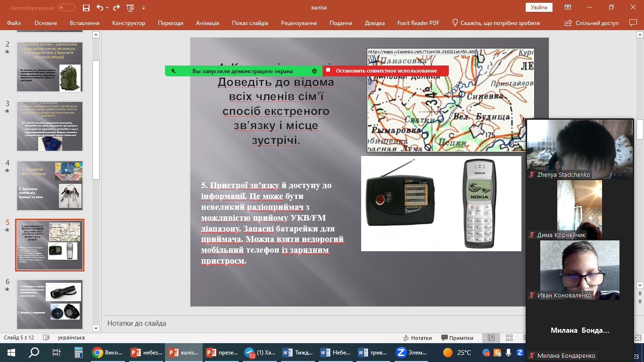This screenshot has height=362, width=644.
Task: Open Customize Quick Access Toolbar dropdown
Action: (x=143, y=8)
